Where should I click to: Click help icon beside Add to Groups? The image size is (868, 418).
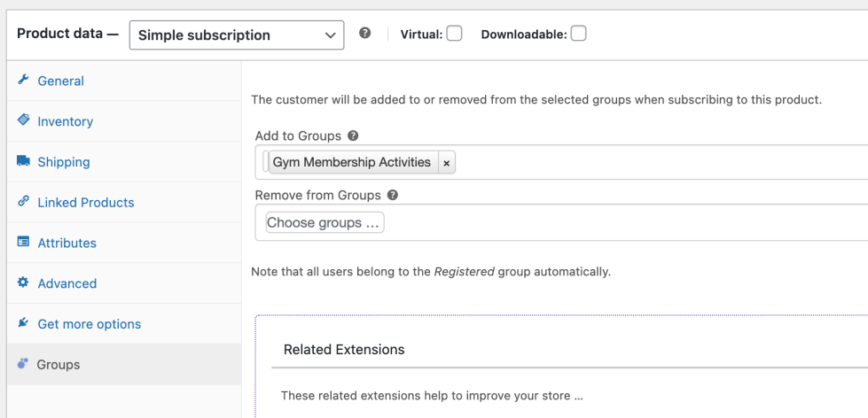(353, 136)
